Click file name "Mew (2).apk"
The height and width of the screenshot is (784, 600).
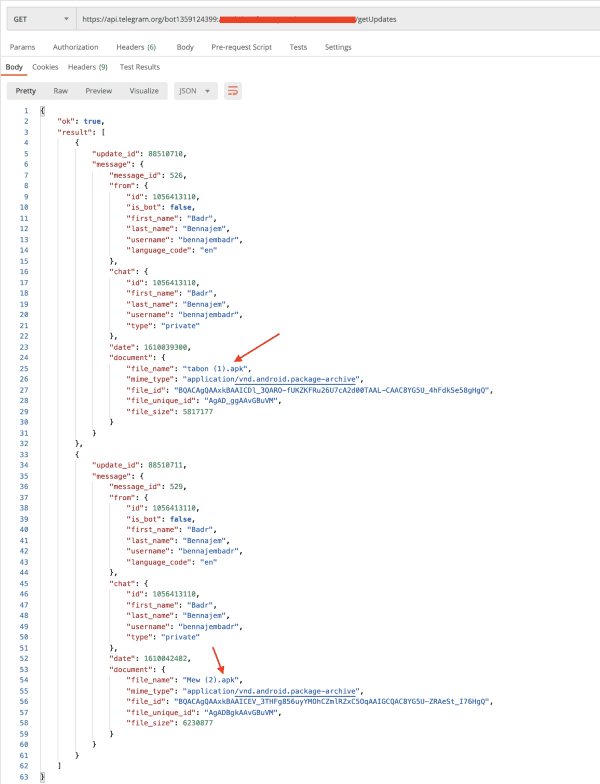[x=212, y=680]
